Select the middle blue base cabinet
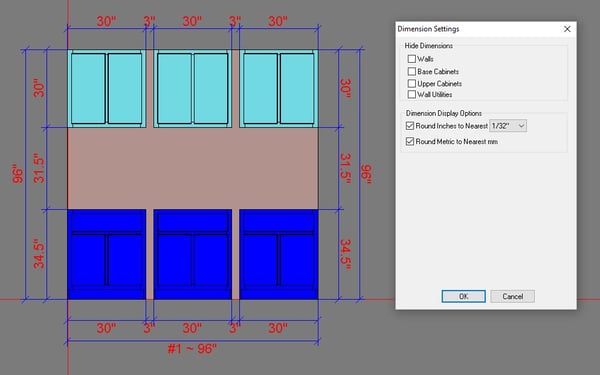The image size is (600, 375). pyautogui.click(x=192, y=254)
